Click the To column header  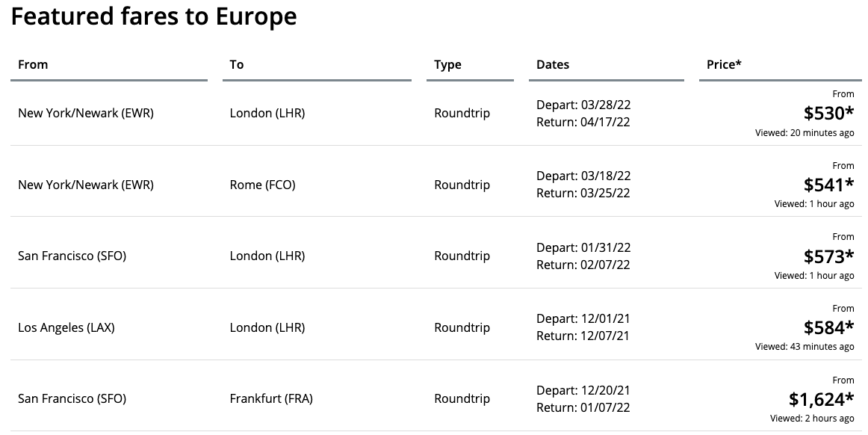tap(237, 64)
